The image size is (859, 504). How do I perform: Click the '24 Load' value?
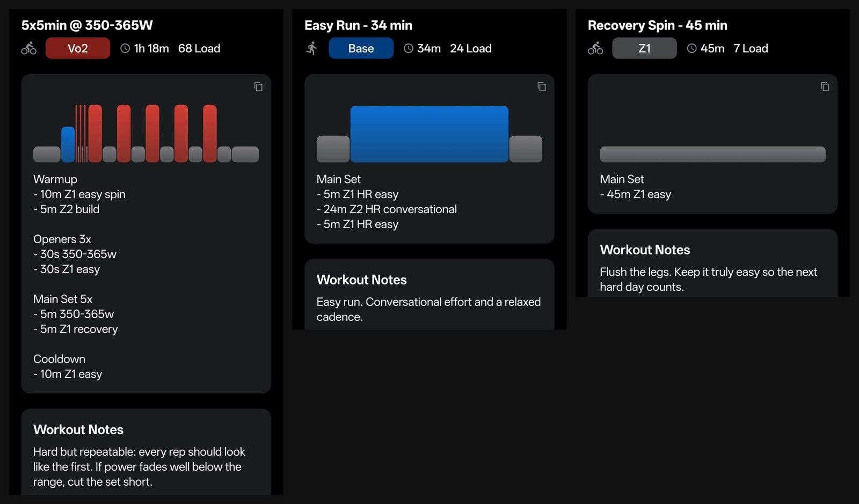(x=471, y=48)
